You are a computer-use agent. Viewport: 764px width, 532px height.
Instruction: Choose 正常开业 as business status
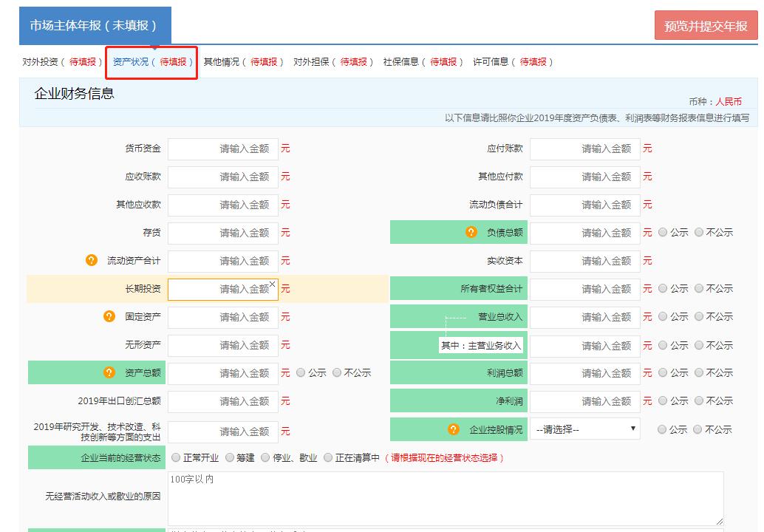click(x=176, y=457)
